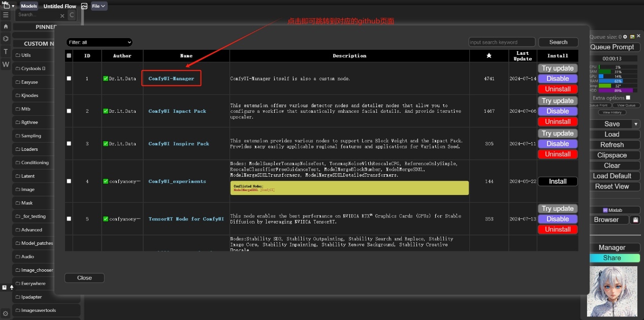
Task: Open the ComfyUI Impact Pack link
Action: click(x=177, y=111)
